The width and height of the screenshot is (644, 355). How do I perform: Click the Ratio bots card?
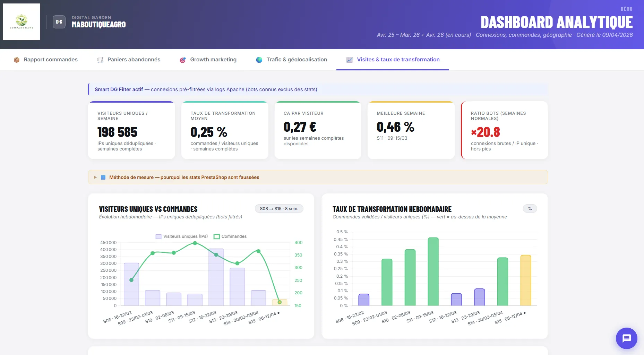505,130
